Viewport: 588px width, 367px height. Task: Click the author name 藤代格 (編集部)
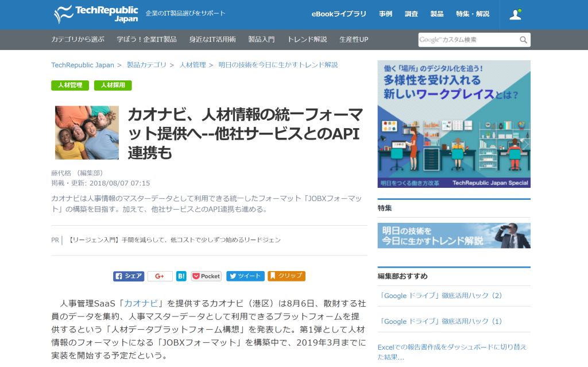pyautogui.click(x=77, y=173)
